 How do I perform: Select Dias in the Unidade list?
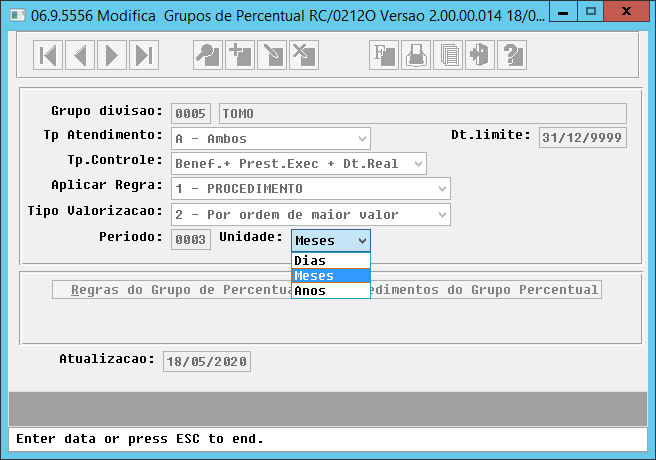pyautogui.click(x=331, y=261)
